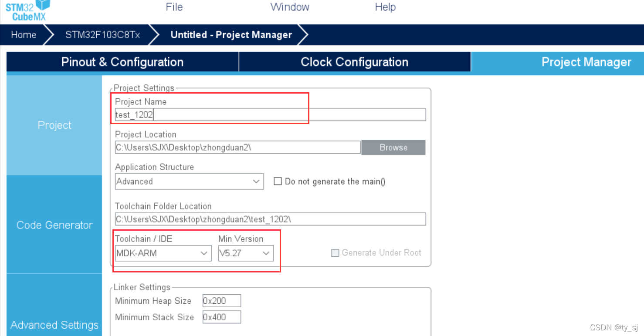Viewport: 644px width, 336px height.
Task: Click Browse button for project location
Action: point(393,147)
